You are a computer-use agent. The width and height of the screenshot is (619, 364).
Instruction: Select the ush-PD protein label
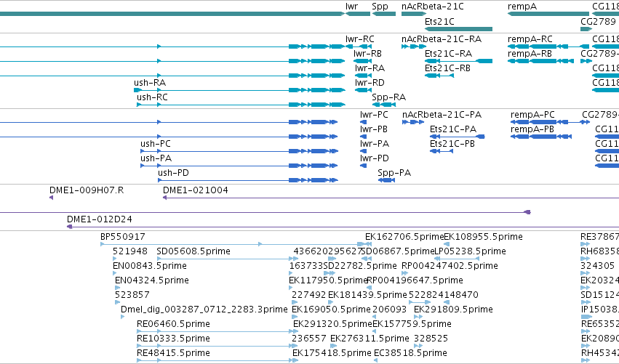coord(173,173)
